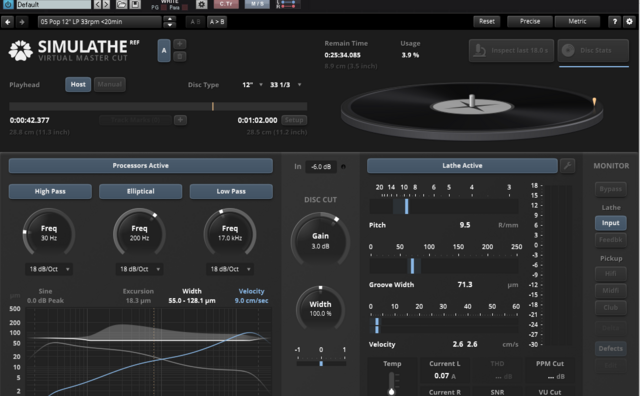Step to previous preset with up arrow
Viewport: 640px width, 396px height.
point(170,19)
